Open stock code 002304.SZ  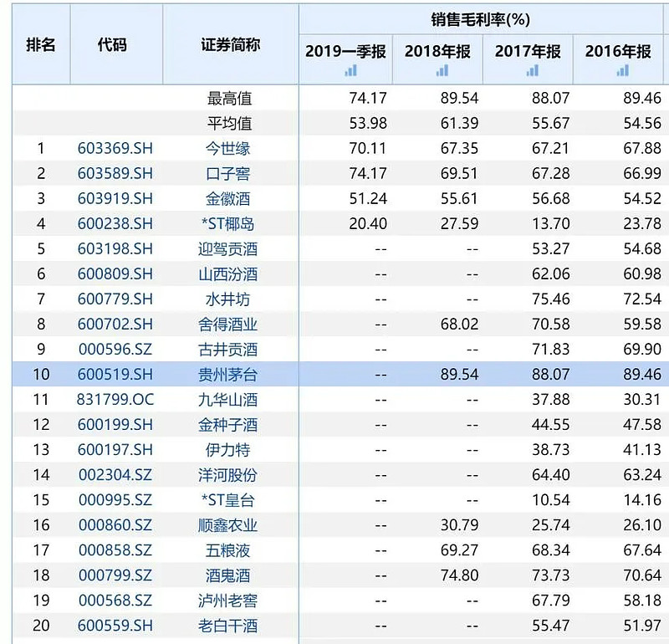(x=115, y=475)
